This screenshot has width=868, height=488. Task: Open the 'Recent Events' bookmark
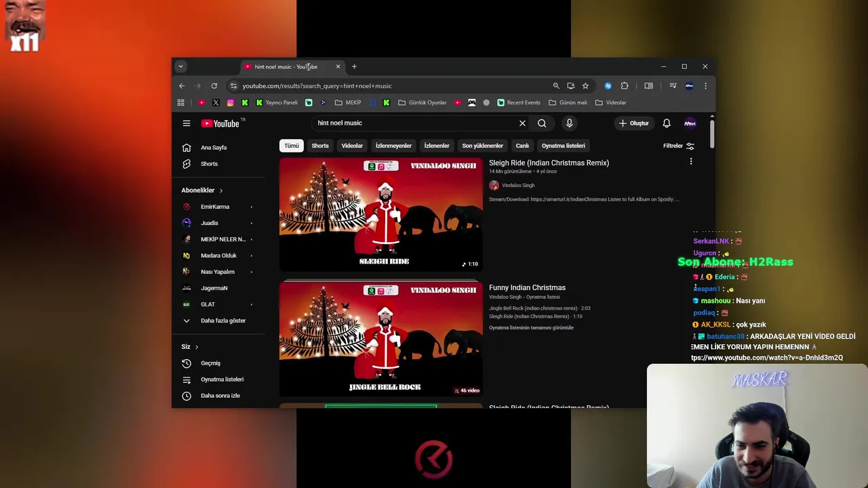[519, 102]
